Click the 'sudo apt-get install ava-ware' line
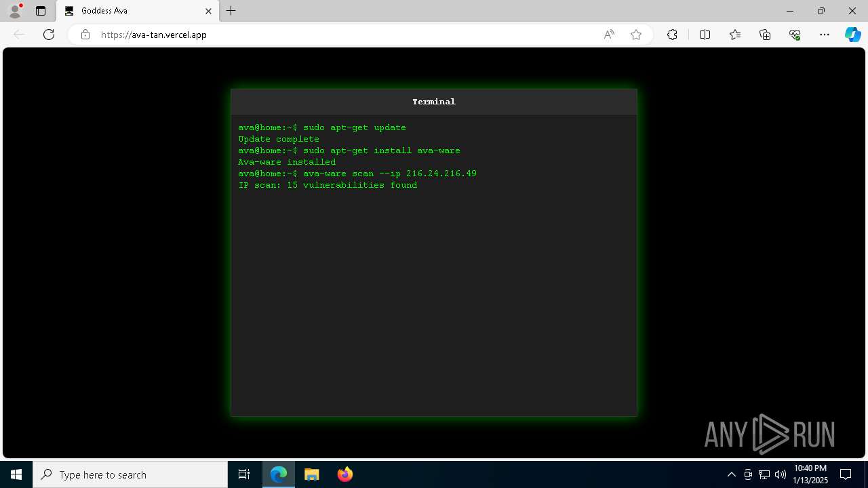 (x=349, y=150)
